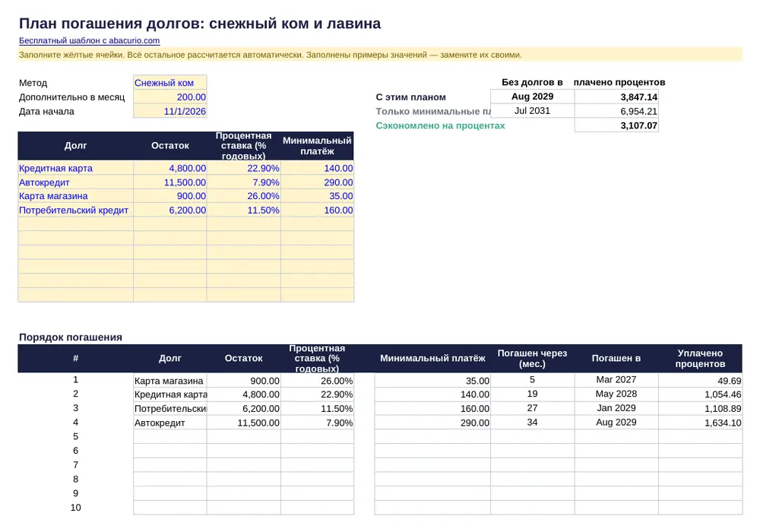
Task: Select the 'Автокредит' debt name input cell
Action: click(75, 182)
